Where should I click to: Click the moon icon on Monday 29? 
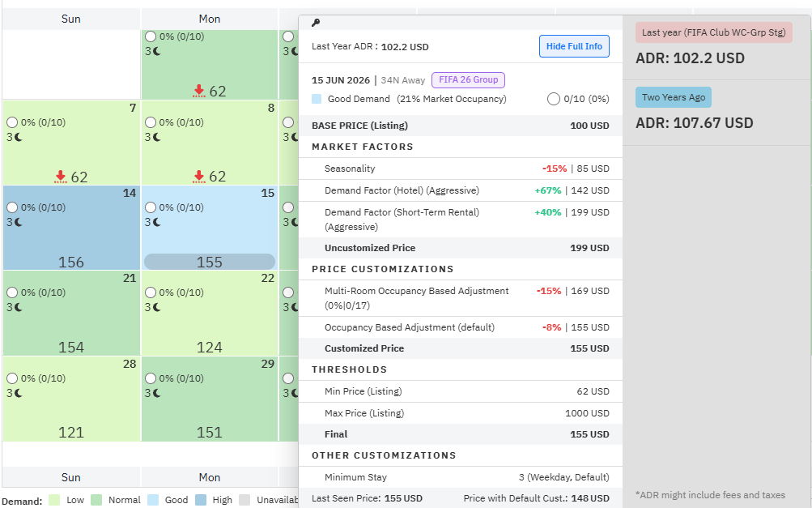[156, 394]
